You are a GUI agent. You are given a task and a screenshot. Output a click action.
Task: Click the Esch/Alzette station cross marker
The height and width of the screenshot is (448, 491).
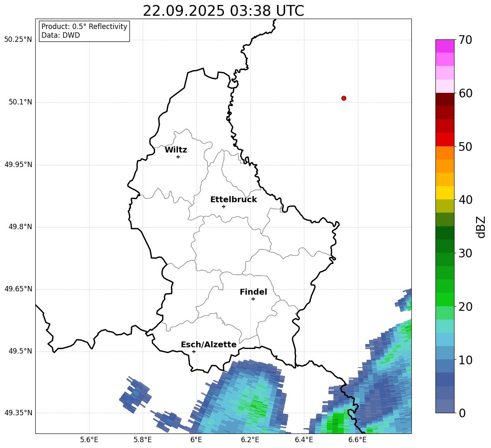[194, 351]
